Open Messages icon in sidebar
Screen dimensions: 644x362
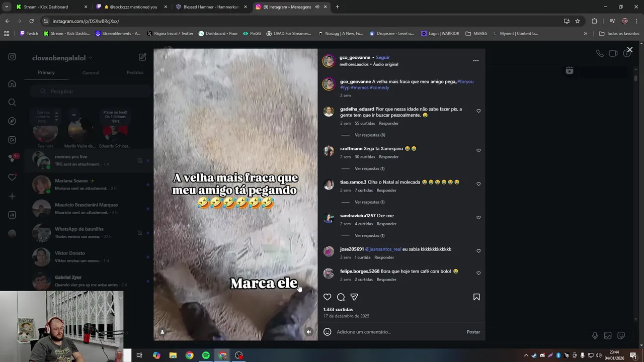(x=12, y=158)
